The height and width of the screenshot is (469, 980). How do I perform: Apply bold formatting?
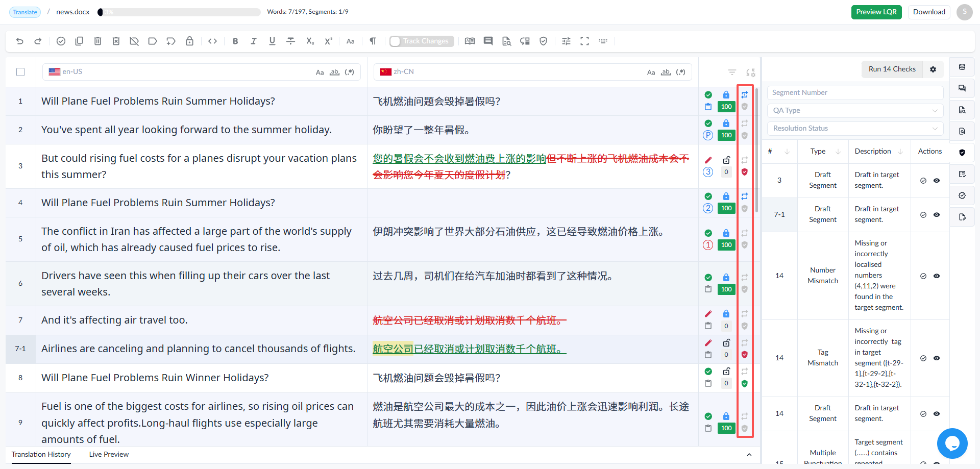coord(235,41)
